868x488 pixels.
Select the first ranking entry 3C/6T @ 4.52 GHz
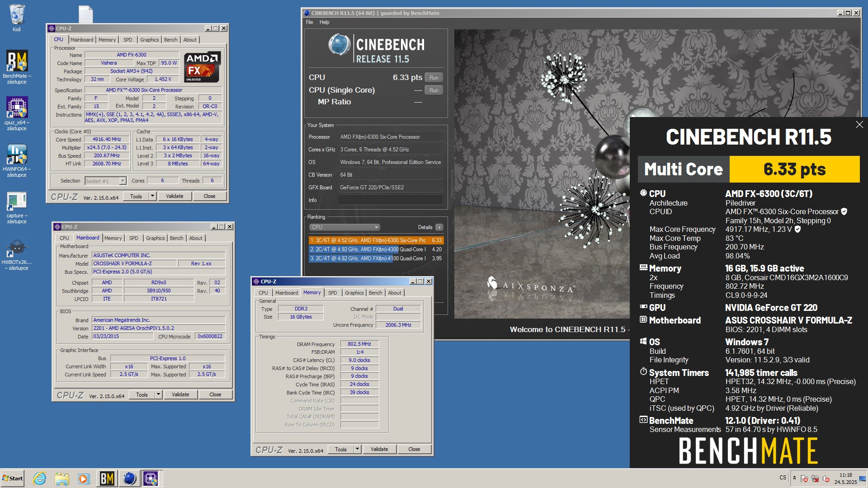376,240
